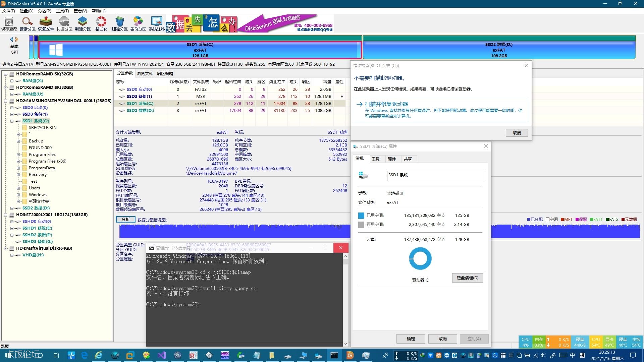The height and width of the screenshot is (362, 644).
Task: Select the SSD2 数据(D:) partition bar
Action: (x=499, y=50)
